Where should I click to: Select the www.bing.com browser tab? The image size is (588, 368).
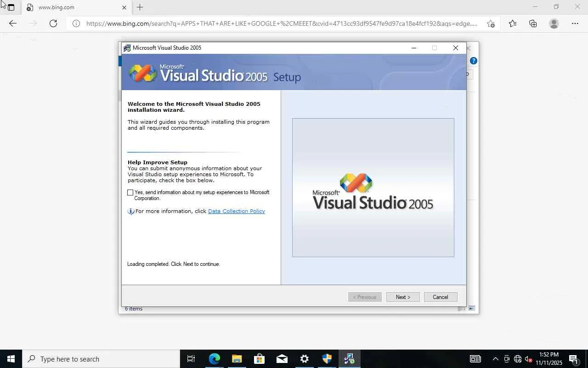[x=76, y=7]
